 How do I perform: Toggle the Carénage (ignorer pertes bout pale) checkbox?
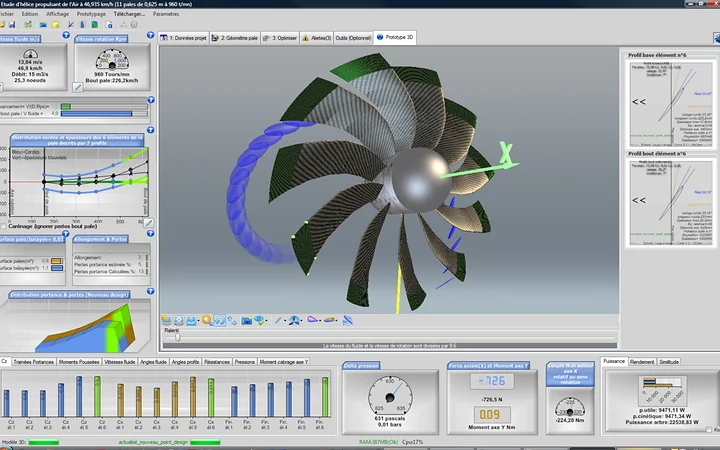4,226
